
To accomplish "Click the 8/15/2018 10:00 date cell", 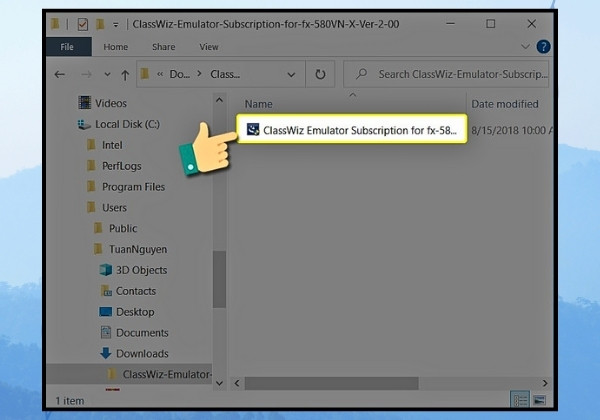I will point(511,130).
